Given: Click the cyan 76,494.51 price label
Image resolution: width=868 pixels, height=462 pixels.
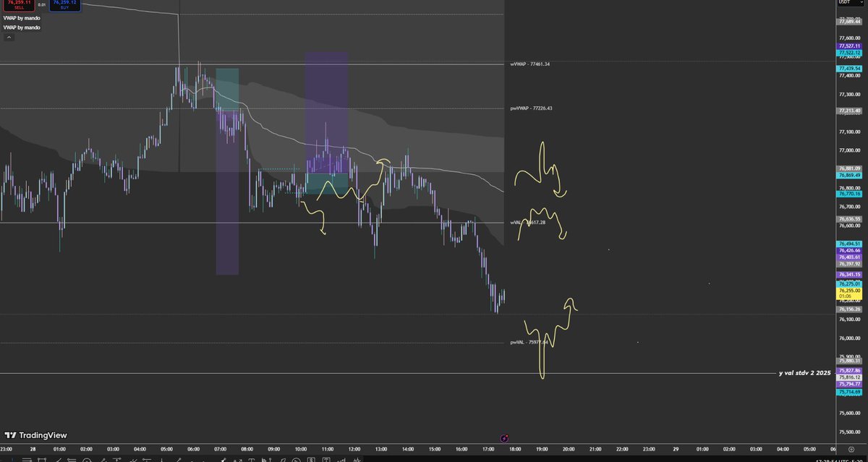Looking at the screenshot, I should [848, 244].
